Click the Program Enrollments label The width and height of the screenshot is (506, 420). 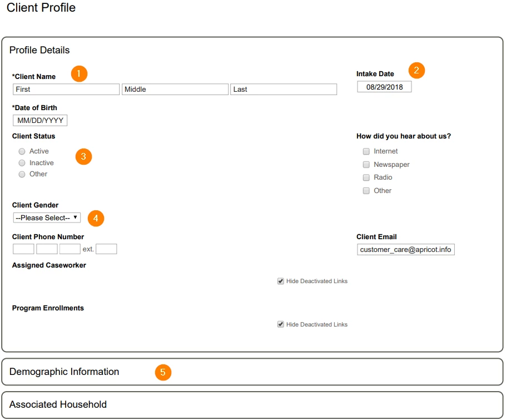[x=48, y=308]
